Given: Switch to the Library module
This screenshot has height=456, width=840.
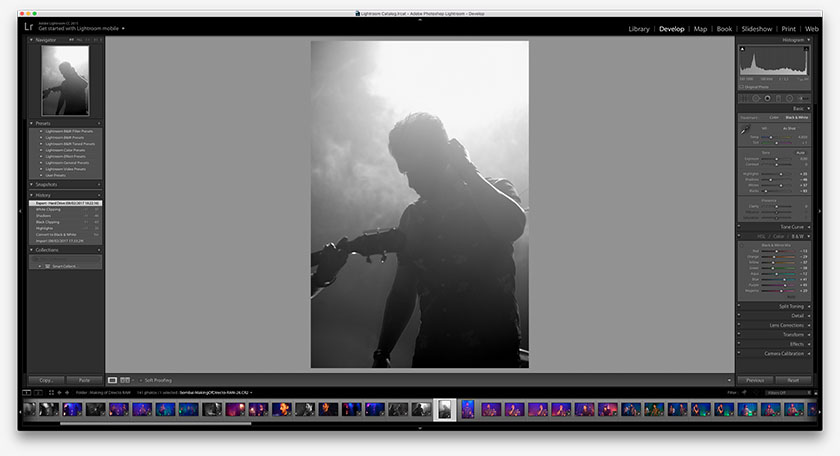Looking at the screenshot, I should 638,29.
